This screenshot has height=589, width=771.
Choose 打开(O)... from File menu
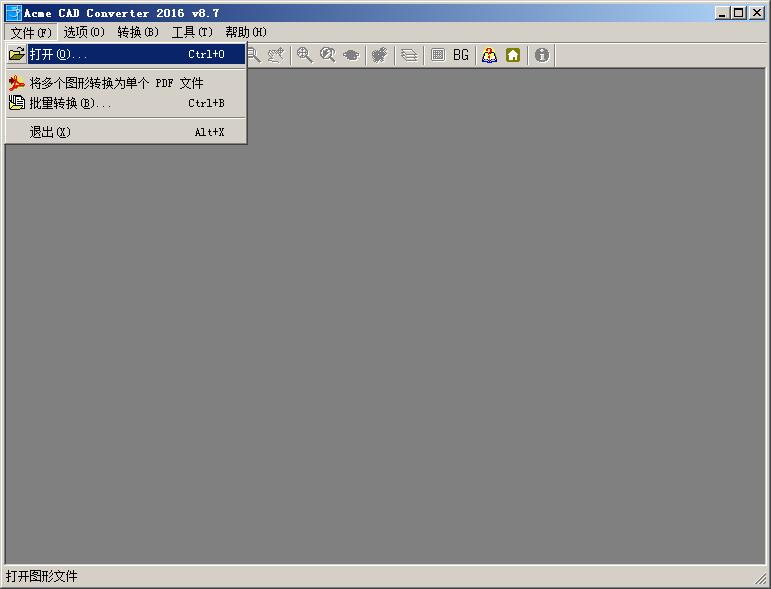pos(126,54)
